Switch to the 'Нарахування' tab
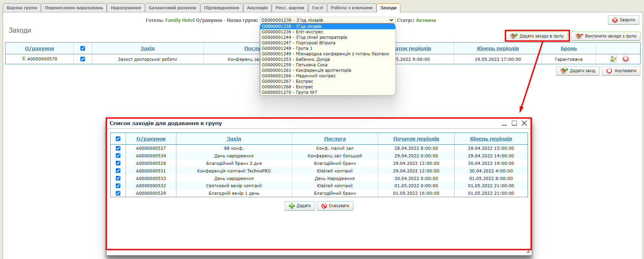Screen dimensions: 644x259 tap(126, 8)
